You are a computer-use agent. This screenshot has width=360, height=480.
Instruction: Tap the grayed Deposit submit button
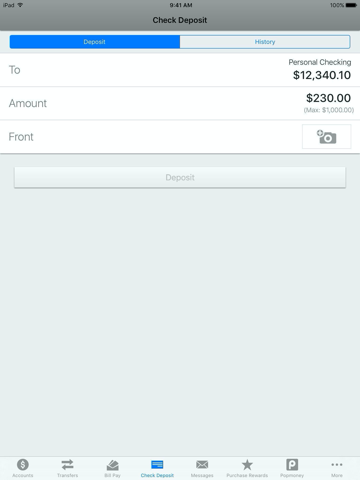tap(180, 177)
